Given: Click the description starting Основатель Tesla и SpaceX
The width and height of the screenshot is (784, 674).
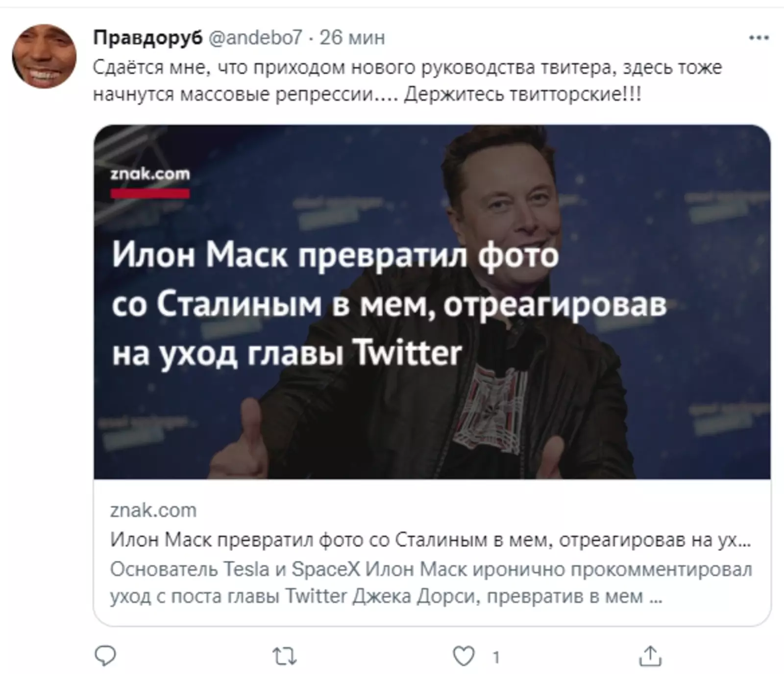Looking at the screenshot, I should (x=431, y=583).
